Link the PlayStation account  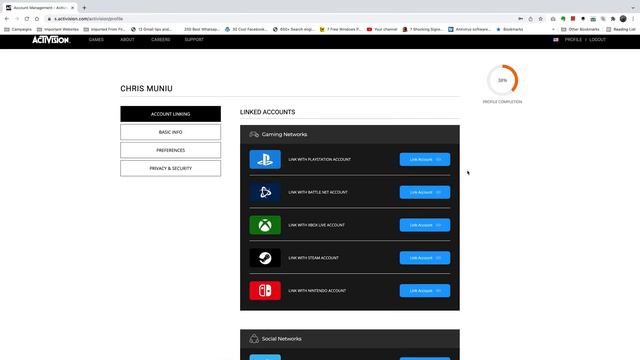(425, 159)
